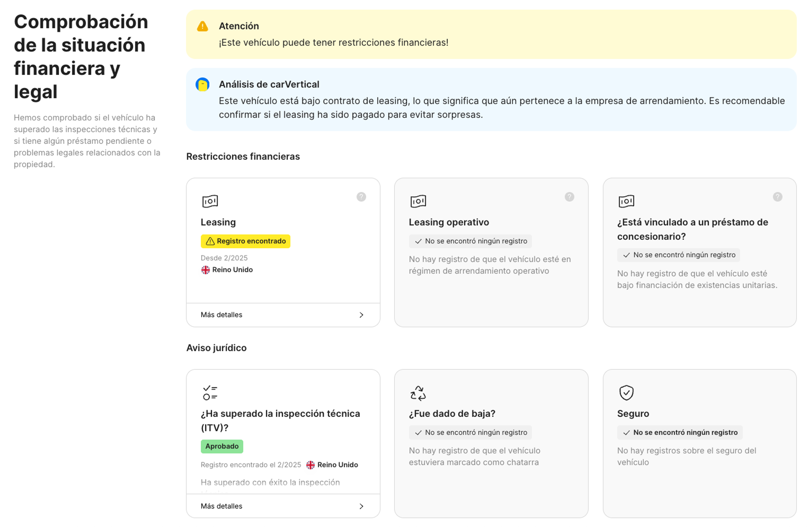The width and height of the screenshot is (812, 527).
Task: Click No se encontró ningún registro in Seguro card
Action: pyautogui.click(x=685, y=433)
